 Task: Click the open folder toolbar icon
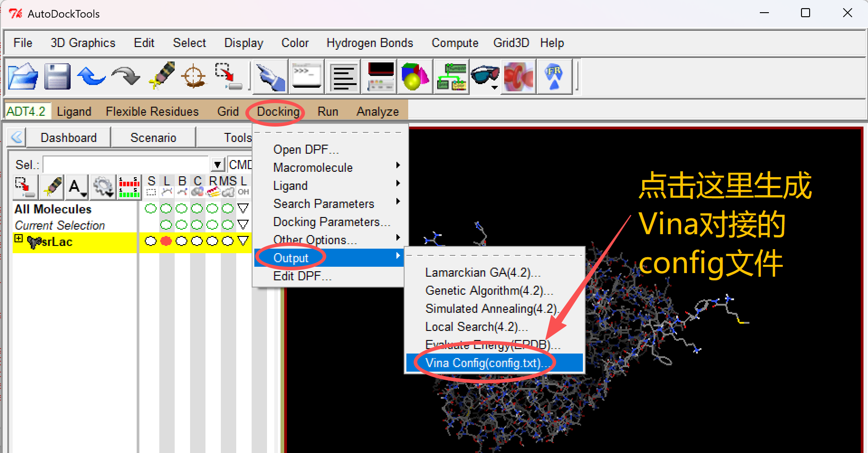pos(23,76)
